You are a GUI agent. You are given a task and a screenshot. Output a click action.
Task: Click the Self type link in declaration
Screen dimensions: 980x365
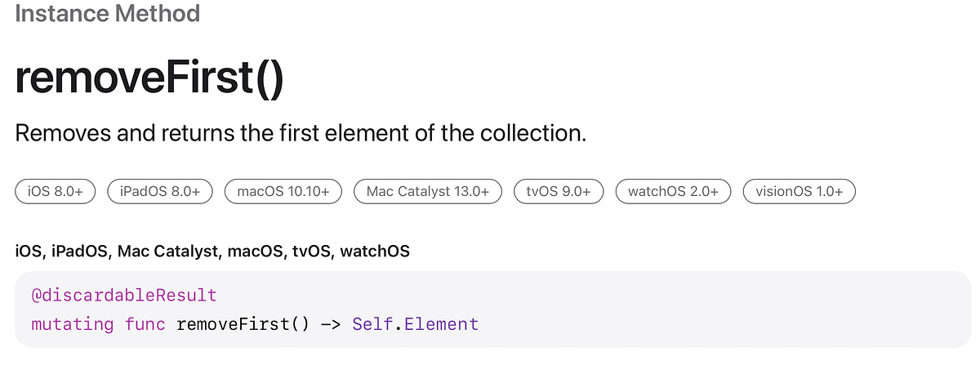[x=369, y=324]
